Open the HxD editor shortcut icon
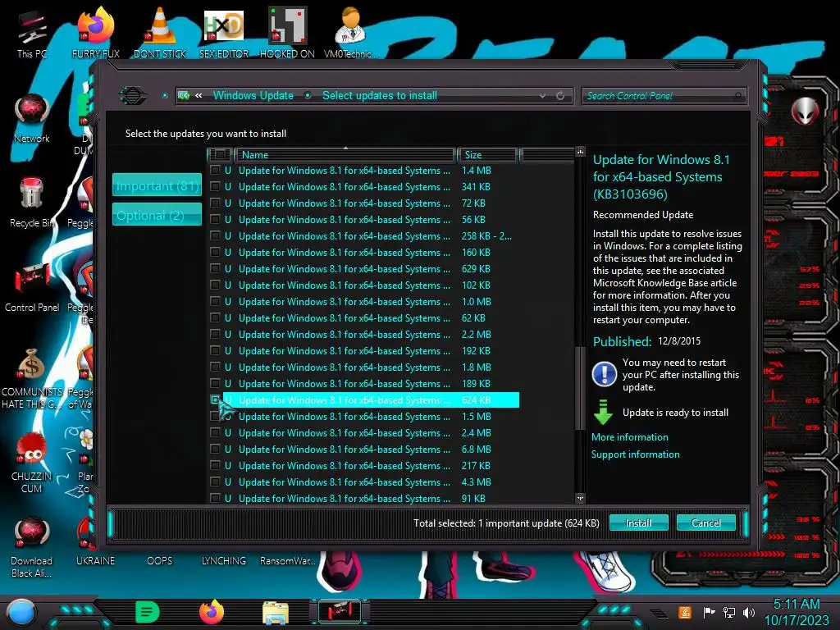Screen dimensions: 840x630 pos(223,32)
